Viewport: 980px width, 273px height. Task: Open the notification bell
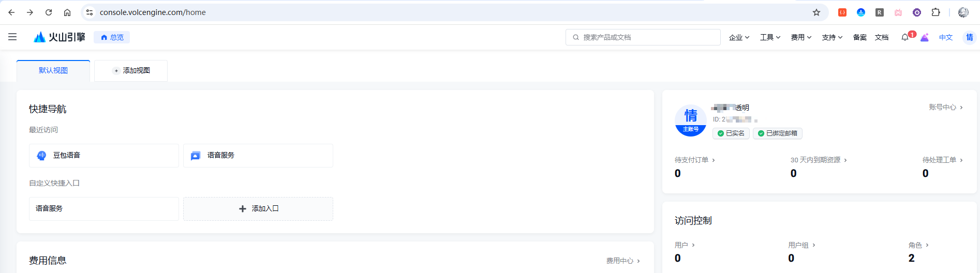click(x=904, y=37)
